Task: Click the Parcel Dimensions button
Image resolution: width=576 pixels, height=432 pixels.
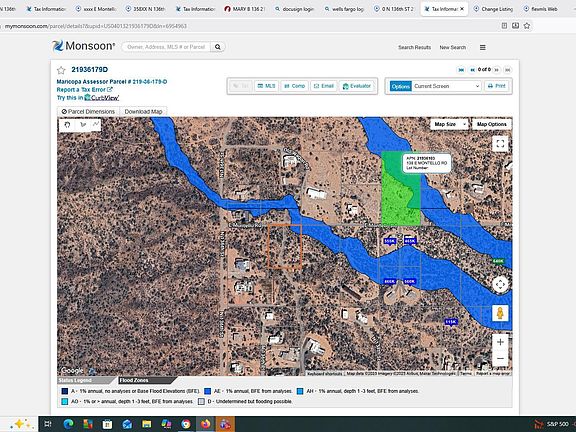Action: [88, 112]
